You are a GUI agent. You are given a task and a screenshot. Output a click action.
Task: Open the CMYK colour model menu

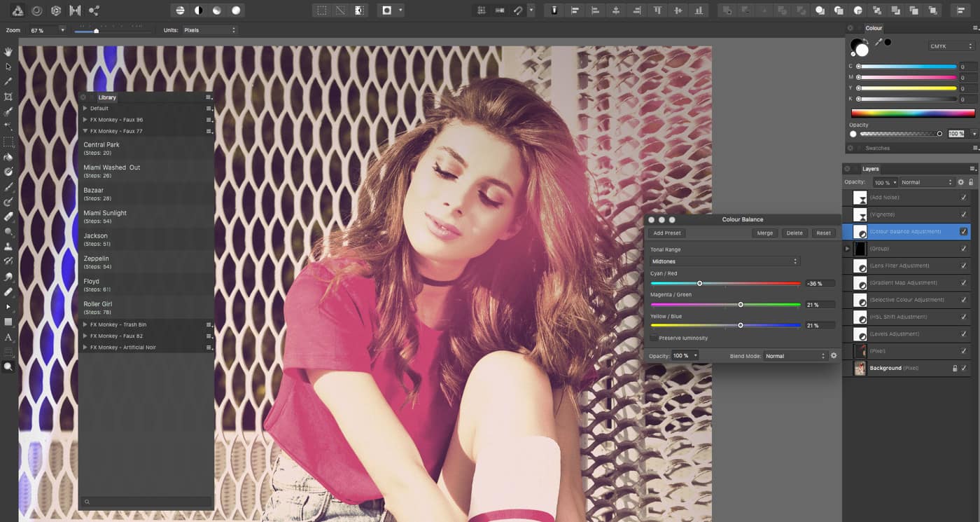point(952,46)
